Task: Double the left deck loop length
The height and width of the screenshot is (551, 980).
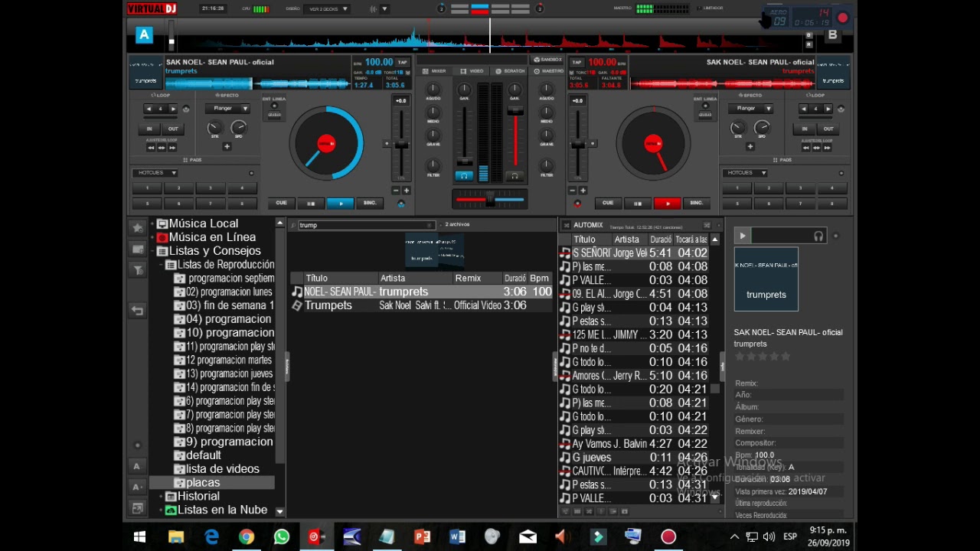Action: [173, 109]
